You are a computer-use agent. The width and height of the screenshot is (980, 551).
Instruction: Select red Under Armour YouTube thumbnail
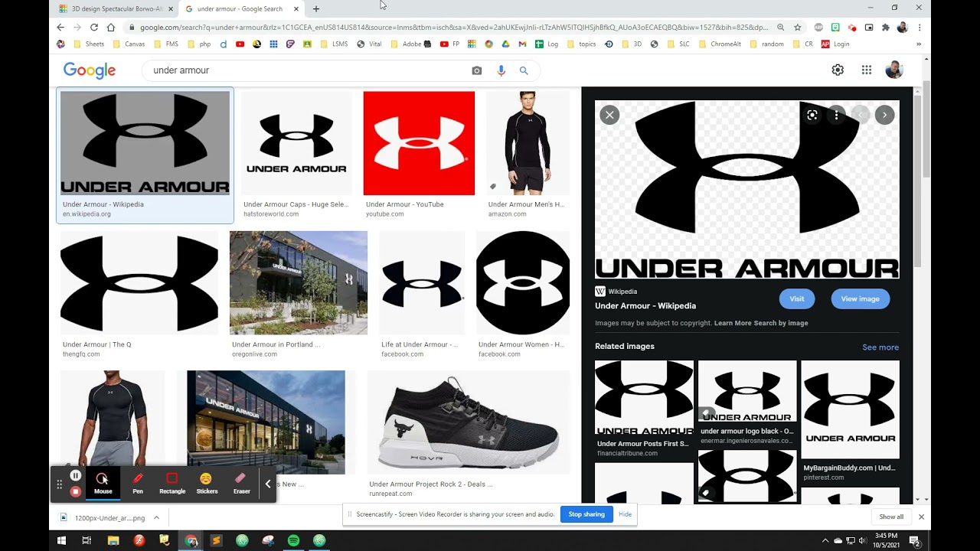coord(419,143)
